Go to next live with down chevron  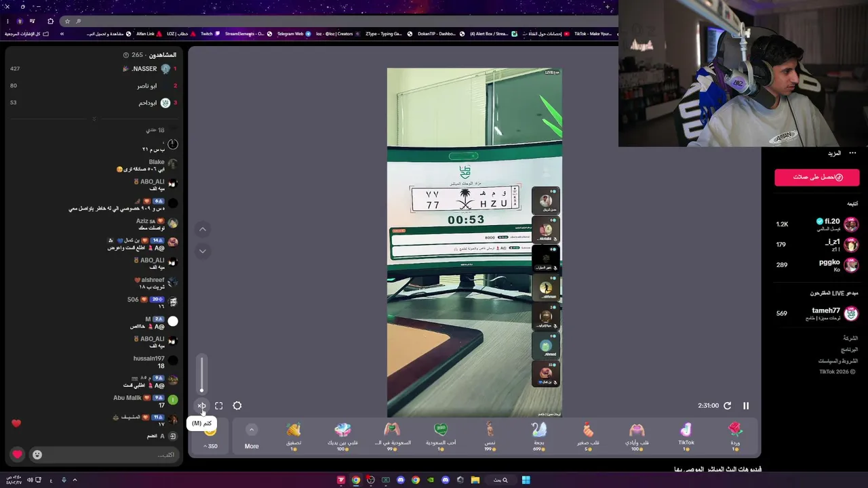(203, 251)
